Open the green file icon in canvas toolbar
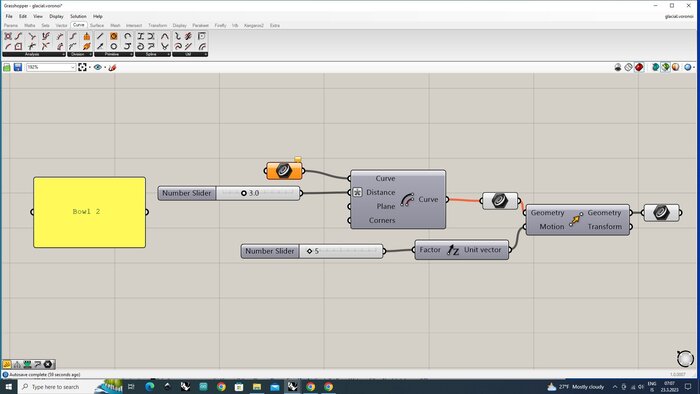700x394 pixels. coord(7,67)
